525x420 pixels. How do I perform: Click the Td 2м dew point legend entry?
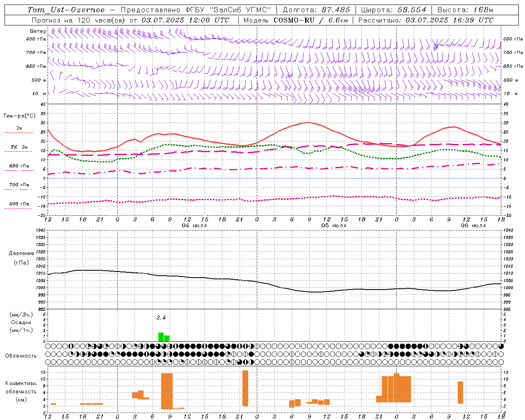coord(19,147)
